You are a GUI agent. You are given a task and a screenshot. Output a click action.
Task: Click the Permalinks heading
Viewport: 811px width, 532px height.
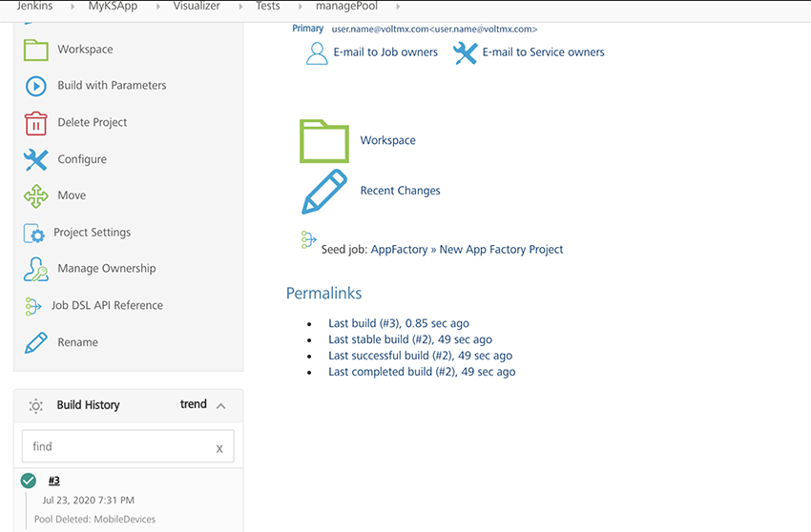click(323, 294)
